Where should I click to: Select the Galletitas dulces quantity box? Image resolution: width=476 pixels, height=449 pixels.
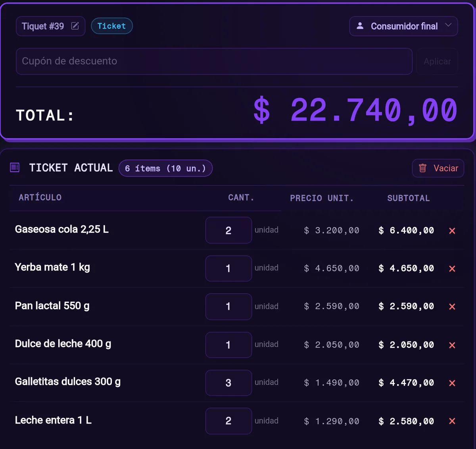coord(228,383)
